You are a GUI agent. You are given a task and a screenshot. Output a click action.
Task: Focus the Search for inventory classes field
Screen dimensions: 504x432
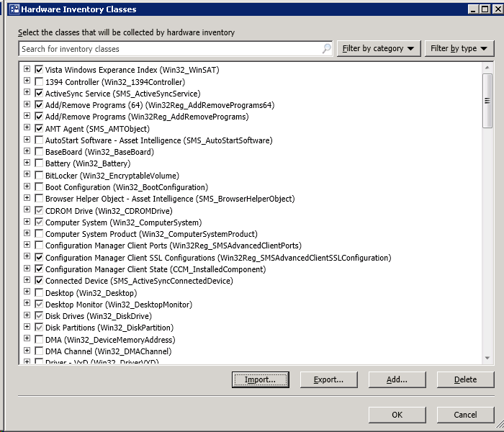tap(176, 49)
